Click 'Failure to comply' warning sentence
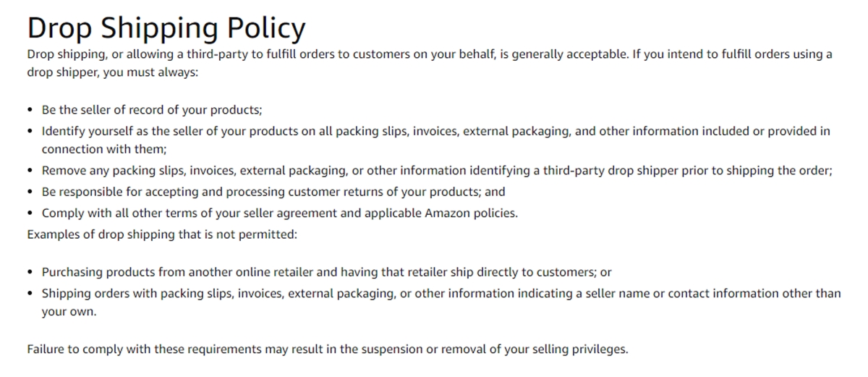Image resolution: width=868 pixels, height=377 pixels. point(328,349)
